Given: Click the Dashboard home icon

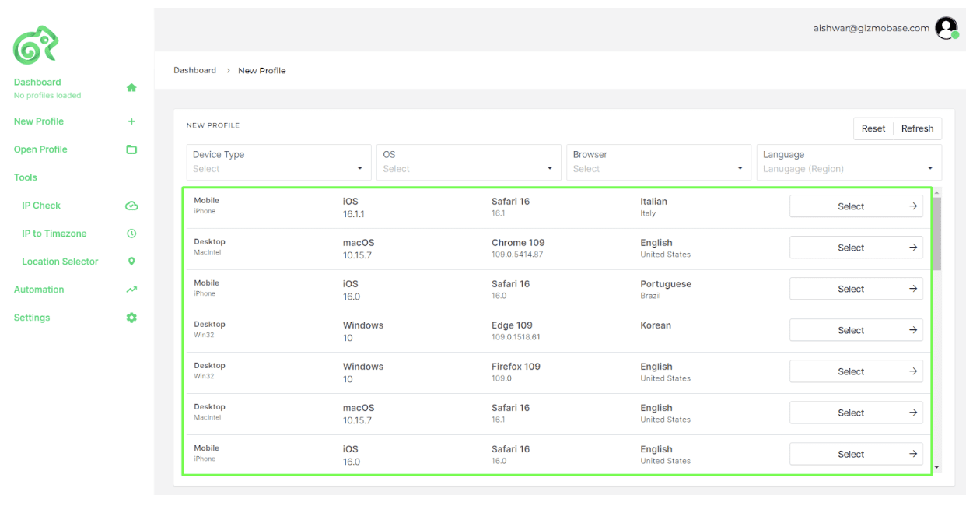Looking at the screenshot, I should coord(131,88).
